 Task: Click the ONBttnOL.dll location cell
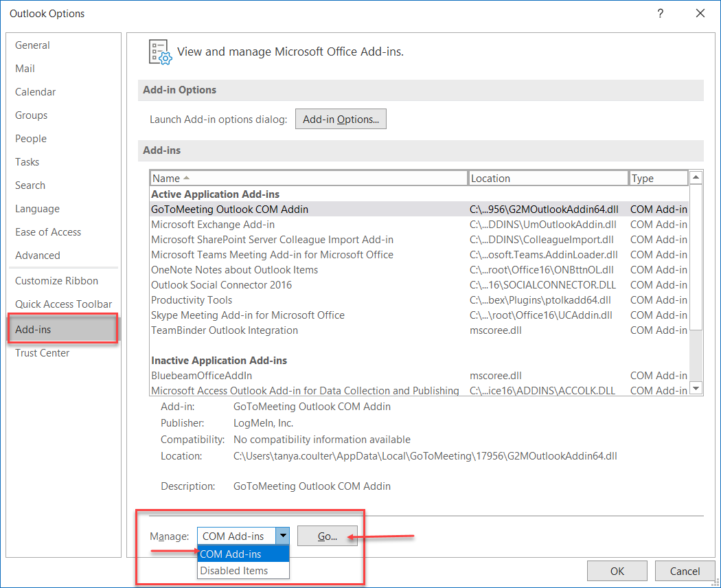tap(542, 270)
